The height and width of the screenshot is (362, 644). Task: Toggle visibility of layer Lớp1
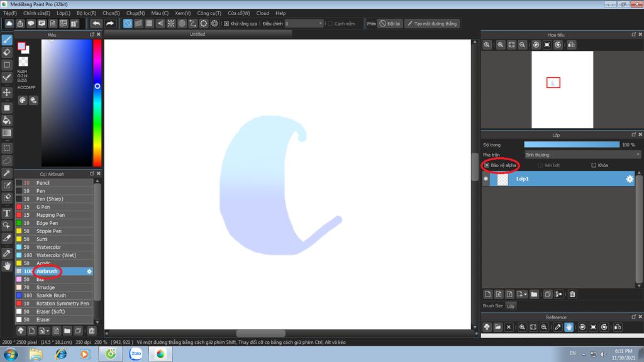[x=486, y=179]
